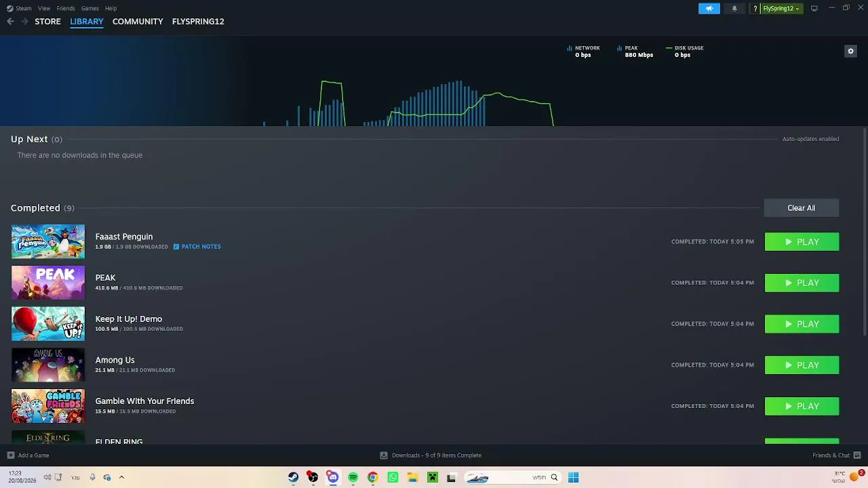Screen dimensions: 868x488
Task: Open Discord from the taskbar
Action: (x=333, y=477)
